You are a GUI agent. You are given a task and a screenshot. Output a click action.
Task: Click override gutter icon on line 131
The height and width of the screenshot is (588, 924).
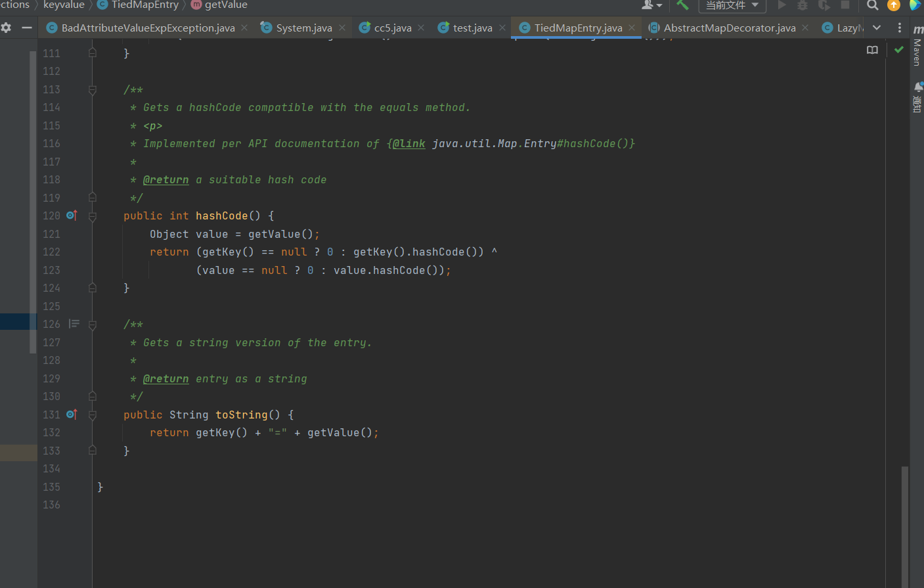click(x=72, y=415)
